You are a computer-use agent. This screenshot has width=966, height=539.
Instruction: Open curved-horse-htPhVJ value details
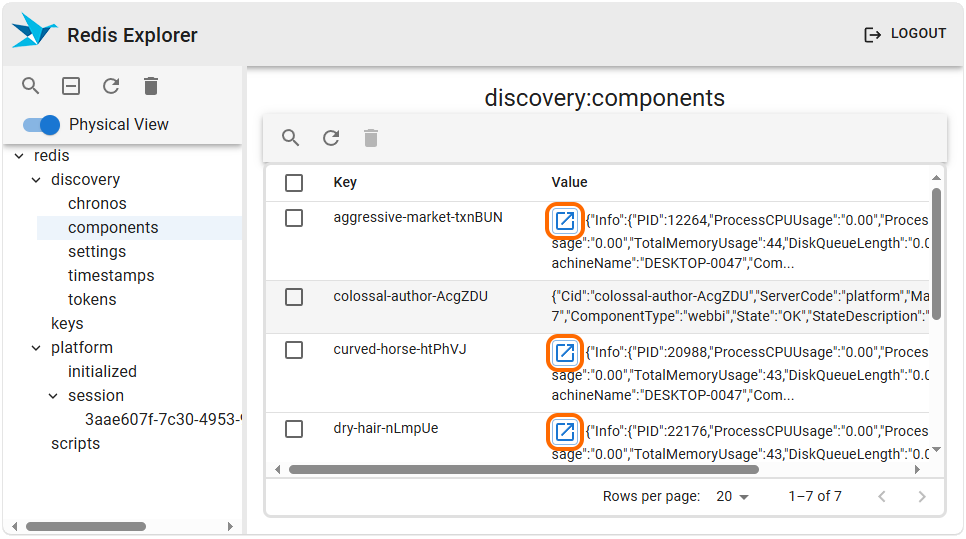[565, 352]
